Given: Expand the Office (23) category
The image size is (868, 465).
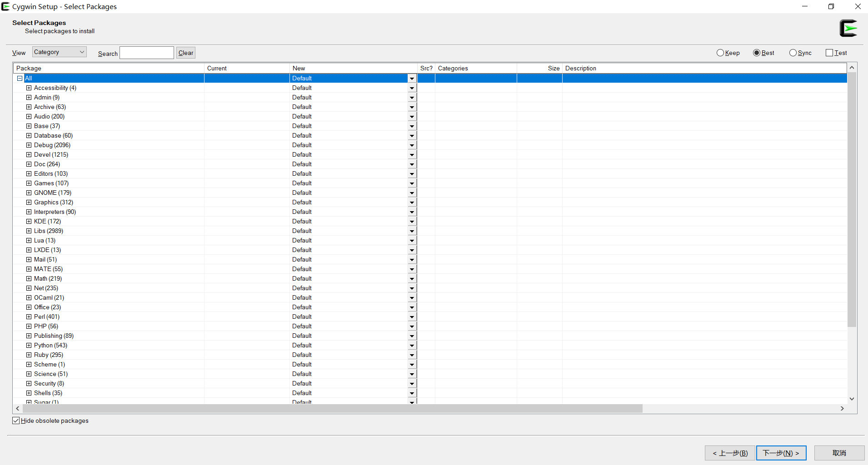Looking at the screenshot, I should 29,307.
